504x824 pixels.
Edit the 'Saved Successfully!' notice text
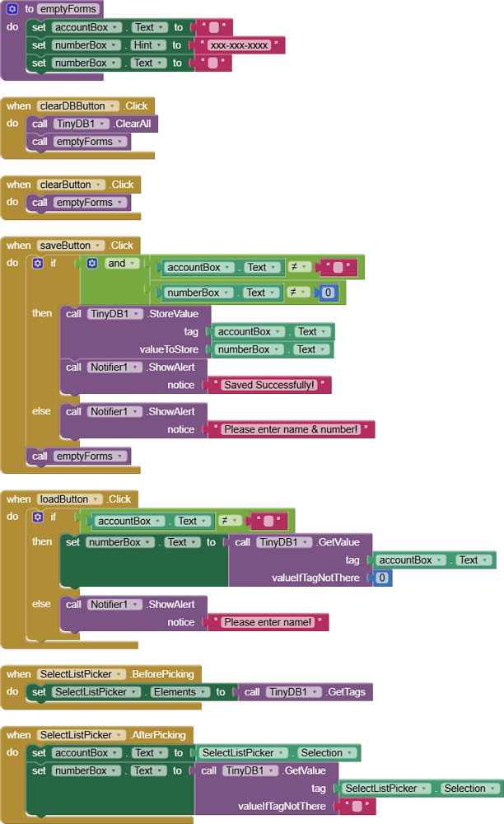[268, 385]
